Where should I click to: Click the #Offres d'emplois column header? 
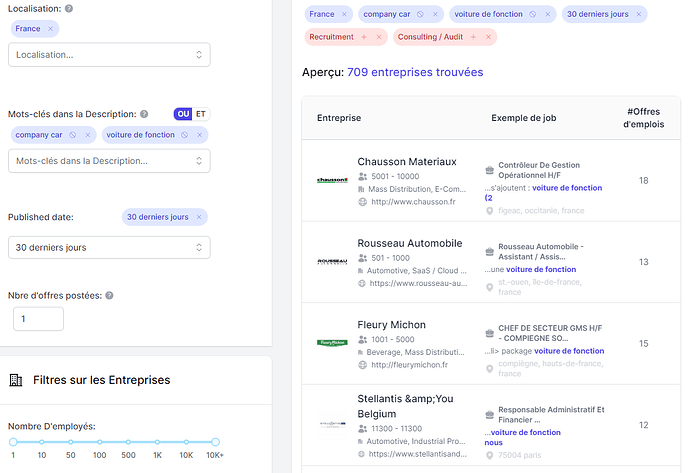click(643, 118)
